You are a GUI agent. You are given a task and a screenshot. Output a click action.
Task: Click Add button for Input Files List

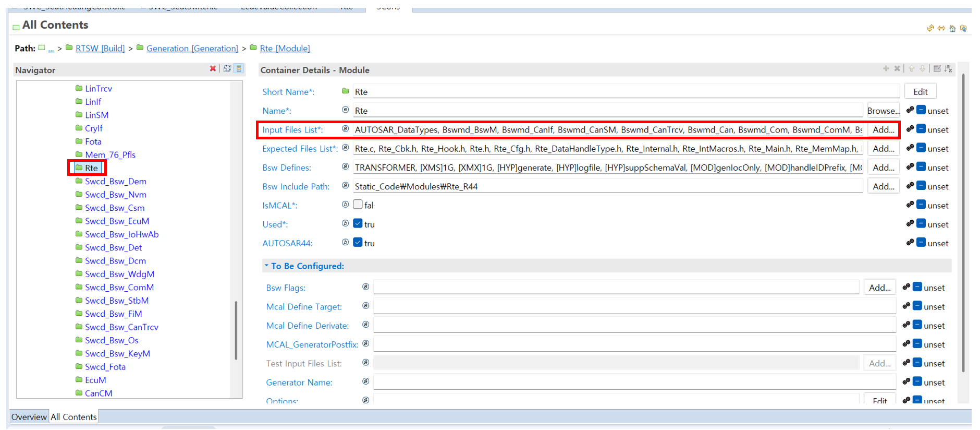pos(883,129)
